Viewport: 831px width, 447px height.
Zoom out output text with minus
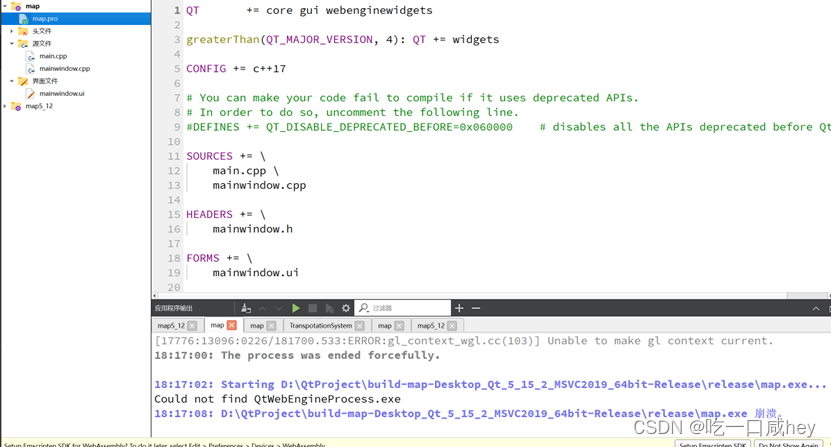coord(476,308)
